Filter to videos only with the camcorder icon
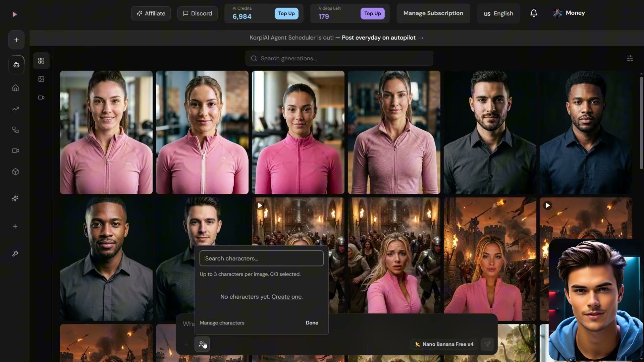644x362 pixels. pos(41,98)
